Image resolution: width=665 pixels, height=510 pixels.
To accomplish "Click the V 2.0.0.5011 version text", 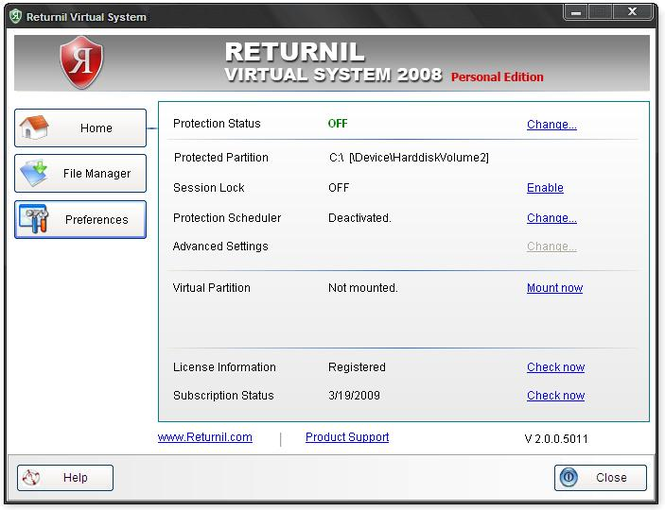I will pyautogui.click(x=556, y=439).
